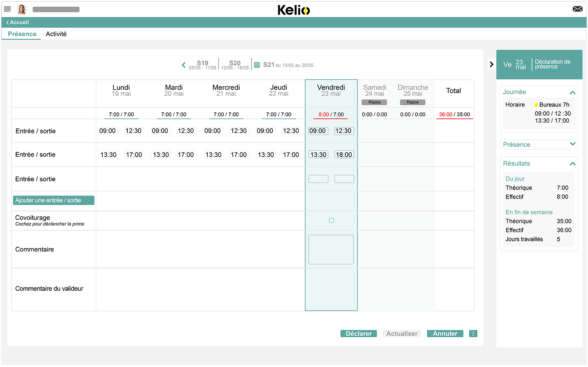The height and width of the screenshot is (367, 588).
Task: Click the chevron to collapse the right panel
Action: coord(492,64)
